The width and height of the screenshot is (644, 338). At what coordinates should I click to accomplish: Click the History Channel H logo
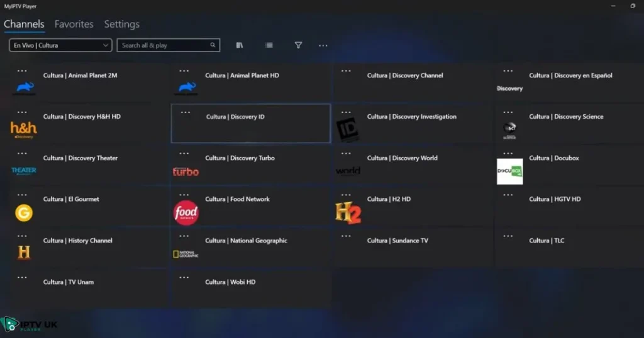pos(24,253)
